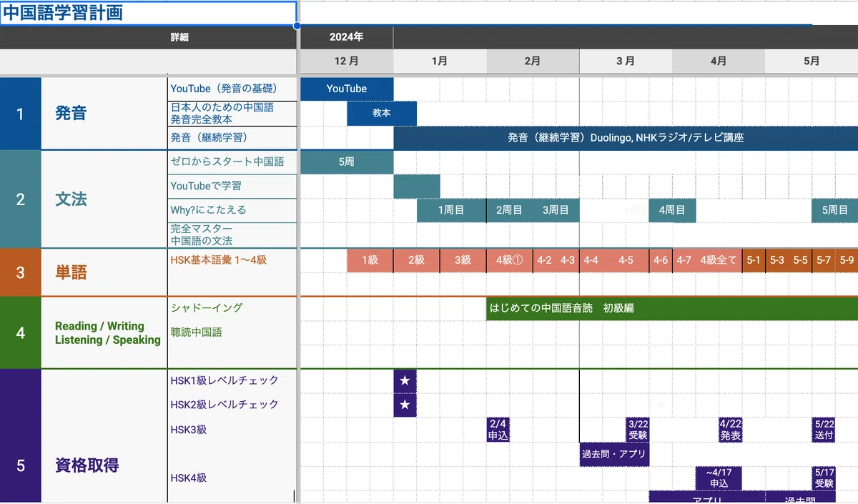Click the 発音（継続学習）detail label cell
This screenshot has height=504, width=858.
tap(232, 137)
